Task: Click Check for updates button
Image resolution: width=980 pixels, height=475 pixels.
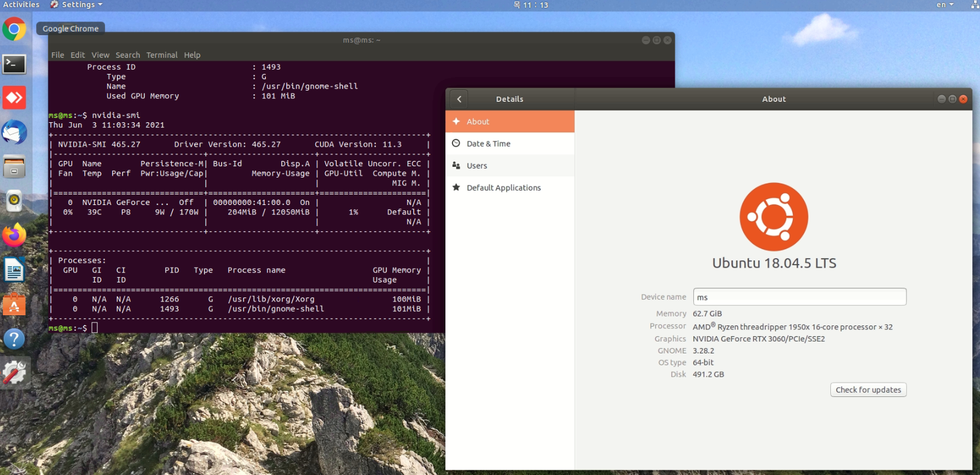Action: tap(868, 390)
